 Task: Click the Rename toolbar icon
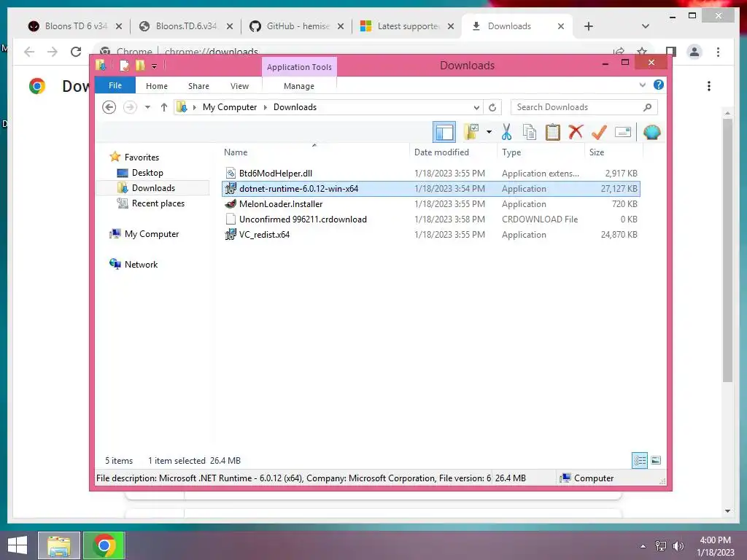click(x=623, y=132)
